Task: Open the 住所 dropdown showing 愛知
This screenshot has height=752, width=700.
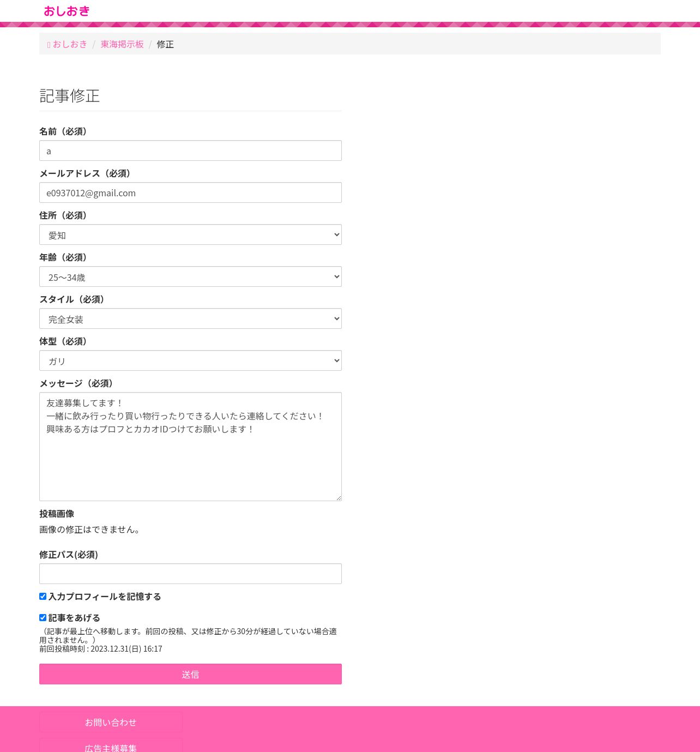Action: (190, 234)
